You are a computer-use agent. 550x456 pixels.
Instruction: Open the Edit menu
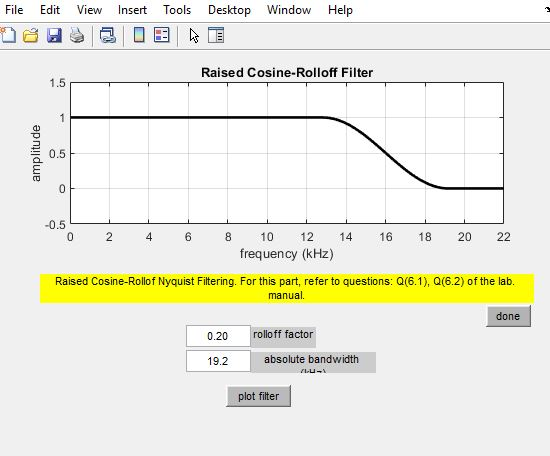50,10
